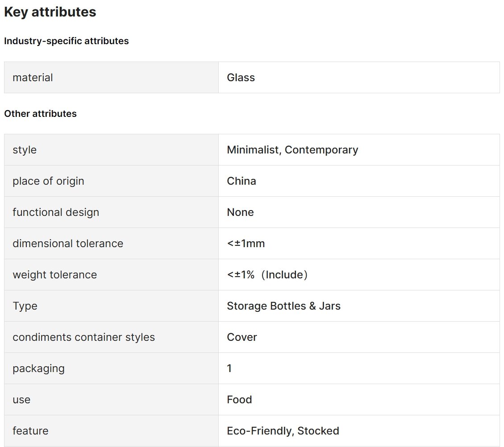The image size is (504, 447).
Task: Click the weight tolerance label
Action: tap(54, 274)
